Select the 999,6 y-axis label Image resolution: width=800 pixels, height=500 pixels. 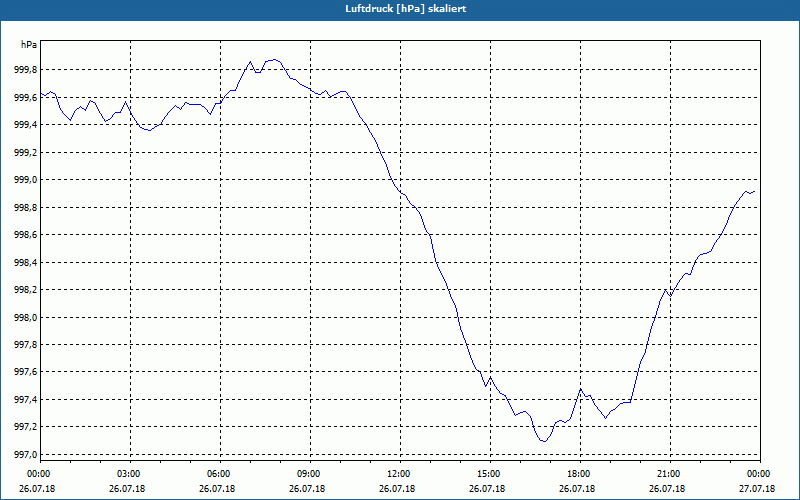click(x=26, y=97)
